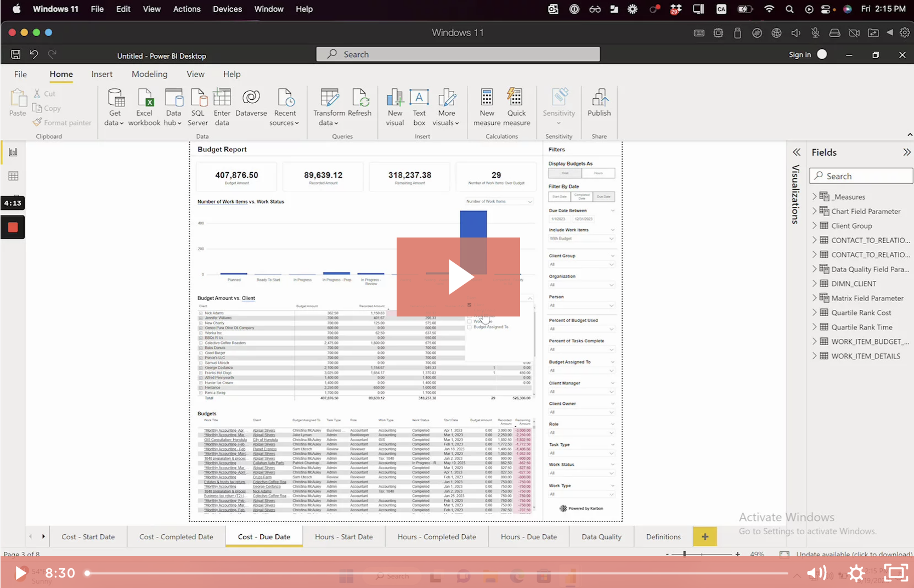Viewport: 914px width, 588px height.
Task: Open the Data hub dropdown
Action: click(173, 123)
